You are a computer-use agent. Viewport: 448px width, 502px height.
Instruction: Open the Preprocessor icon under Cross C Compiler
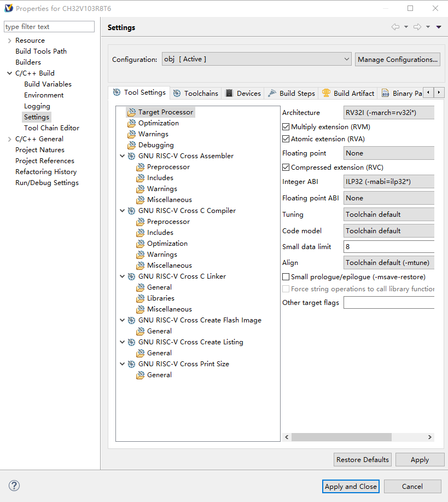(x=139, y=221)
